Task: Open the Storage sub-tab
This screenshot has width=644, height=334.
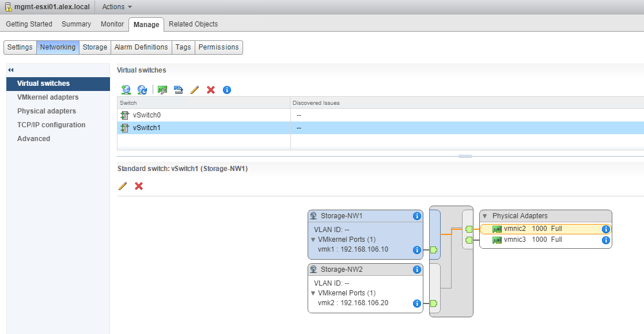Action: point(94,47)
